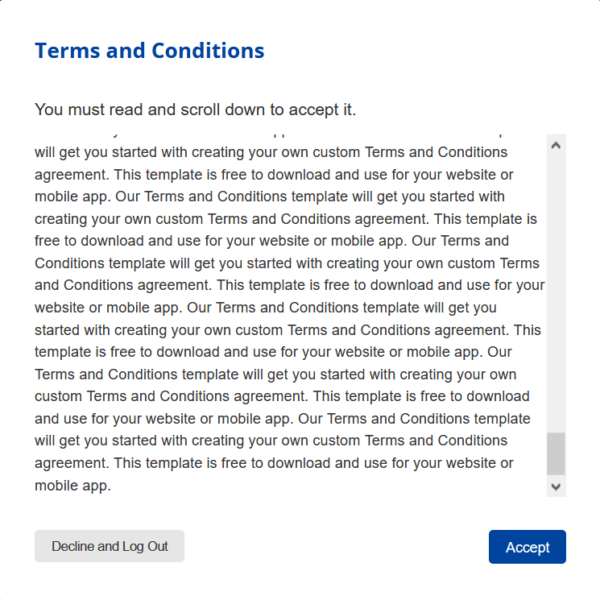
Task: Choose Decline and Log Out
Action: [109, 546]
